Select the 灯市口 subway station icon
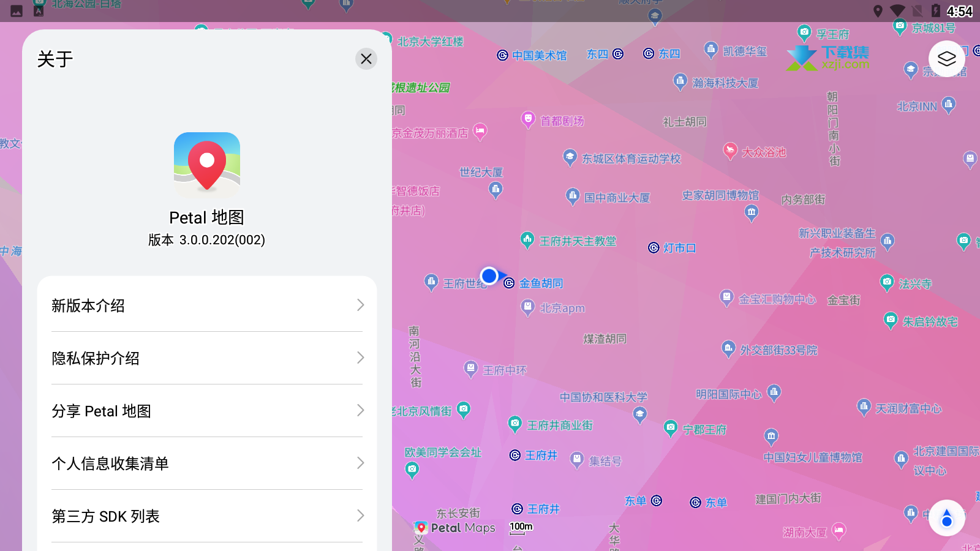The width and height of the screenshot is (980, 551). (x=654, y=248)
